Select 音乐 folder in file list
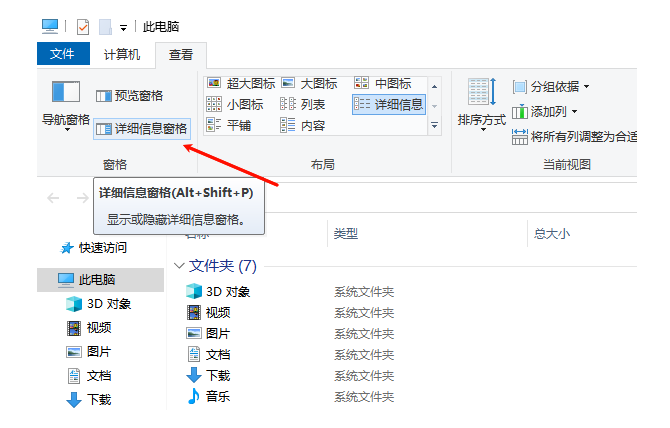Viewport: 670px width, 428px height. [x=209, y=396]
